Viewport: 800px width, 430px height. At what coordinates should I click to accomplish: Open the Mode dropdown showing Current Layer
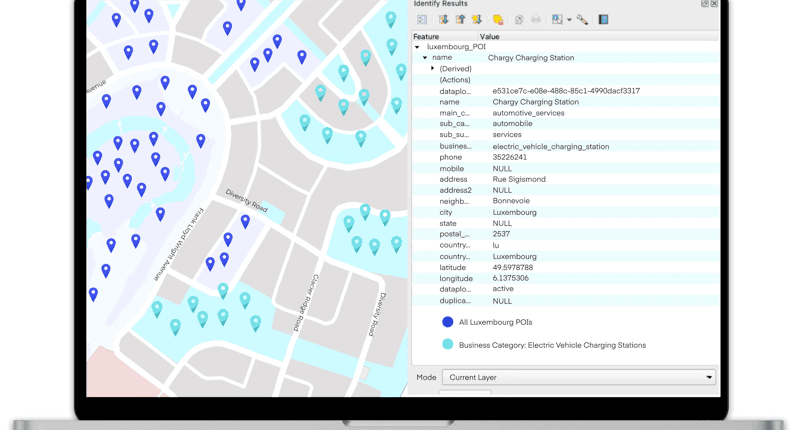pos(578,377)
